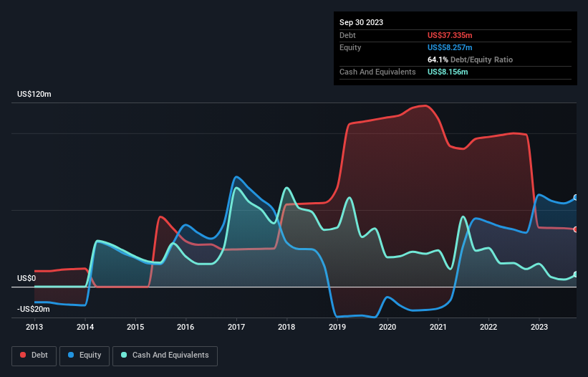Click the US$37.335m debt value in tooltip
588x377 pixels.
click(x=450, y=35)
